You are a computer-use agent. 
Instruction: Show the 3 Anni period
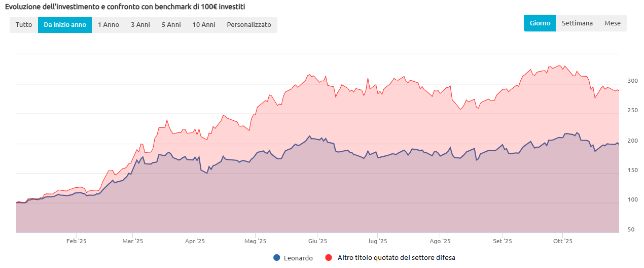(140, 24)
